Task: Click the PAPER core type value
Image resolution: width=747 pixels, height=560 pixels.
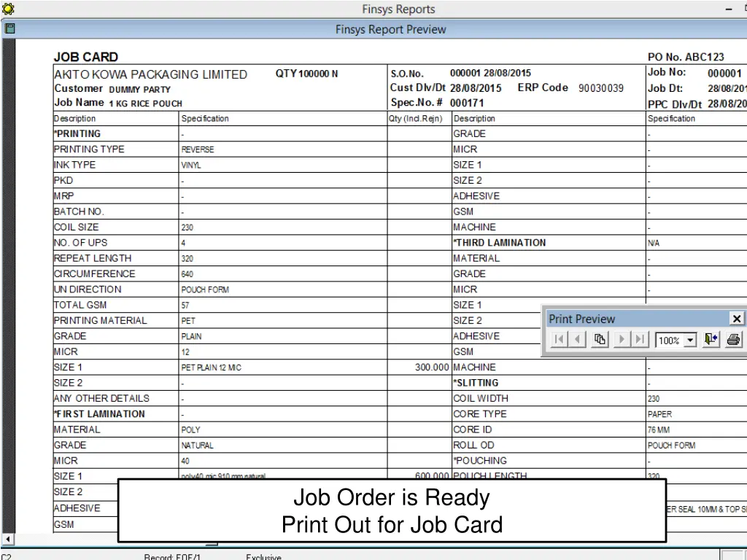Action: 659,414
